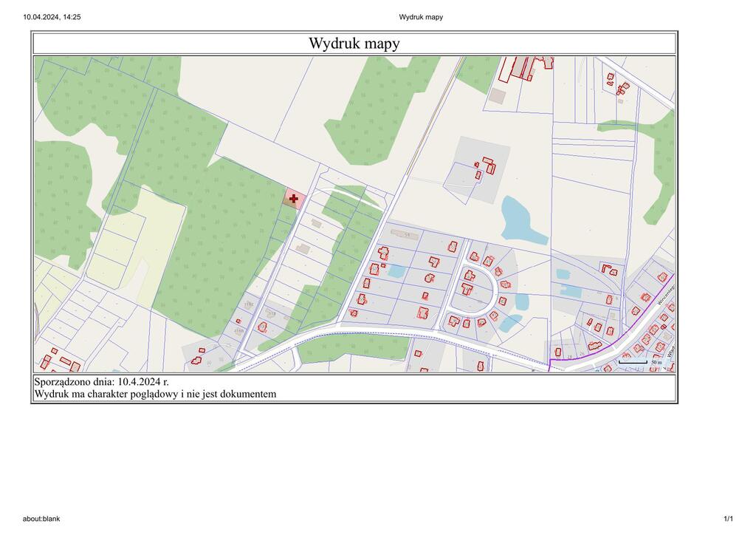Viewport: 756px width, 535px height.
Task: Click the red cross location marker
Action: pos(294,198)
